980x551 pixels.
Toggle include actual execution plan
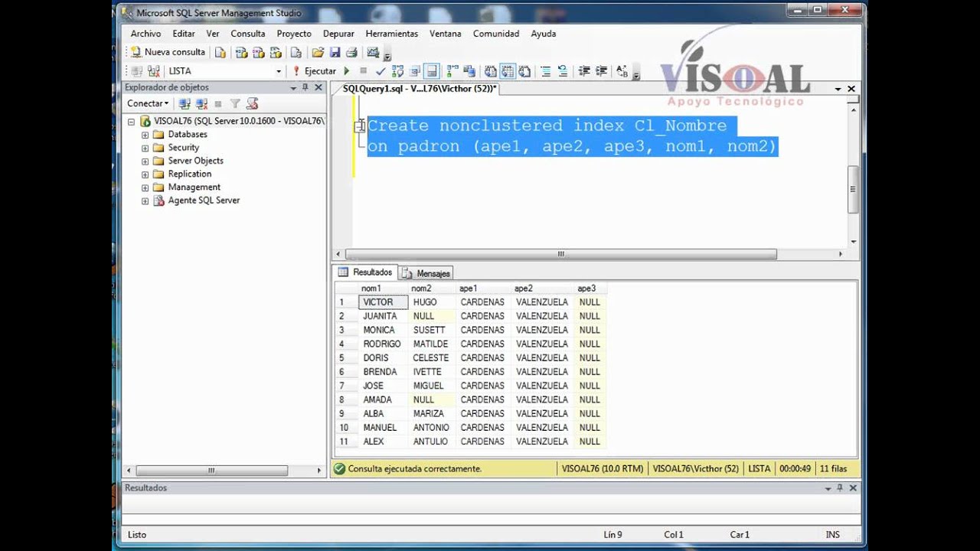pyautogui.click(x=452, y=71)
